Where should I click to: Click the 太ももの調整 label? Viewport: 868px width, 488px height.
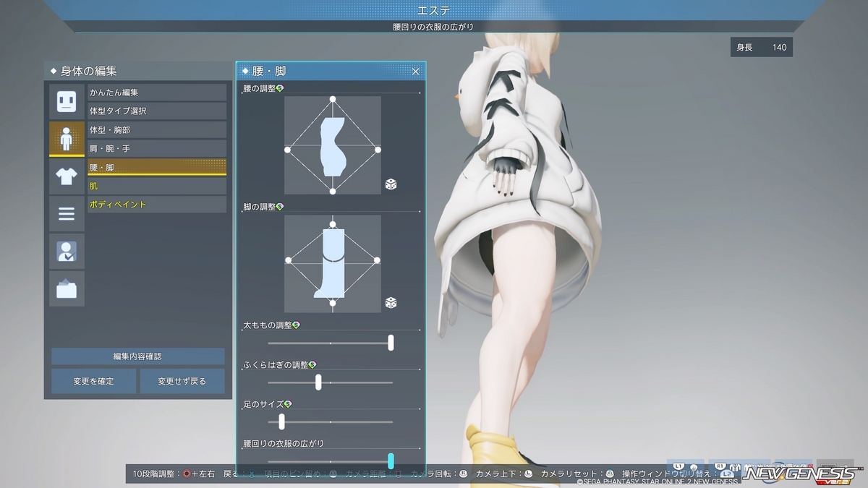click(x=268, y=325)
